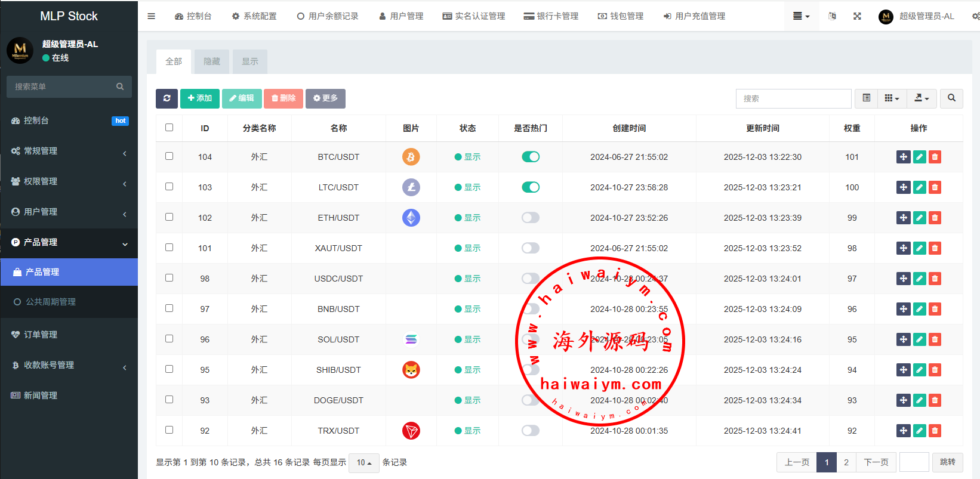
Task: Open the page size dropdown showing 10
Action: coord(363,463)
